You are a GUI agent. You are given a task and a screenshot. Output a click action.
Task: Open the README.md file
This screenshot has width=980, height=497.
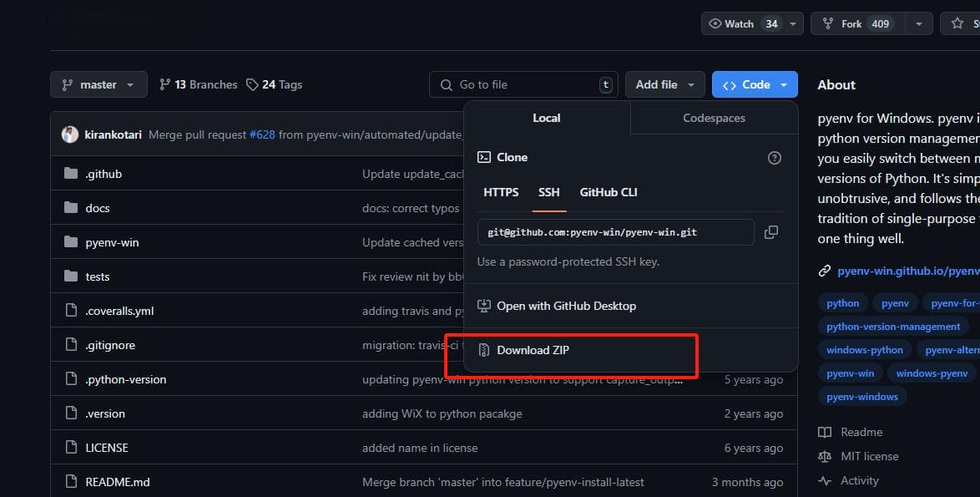click(x=118, y=482)
